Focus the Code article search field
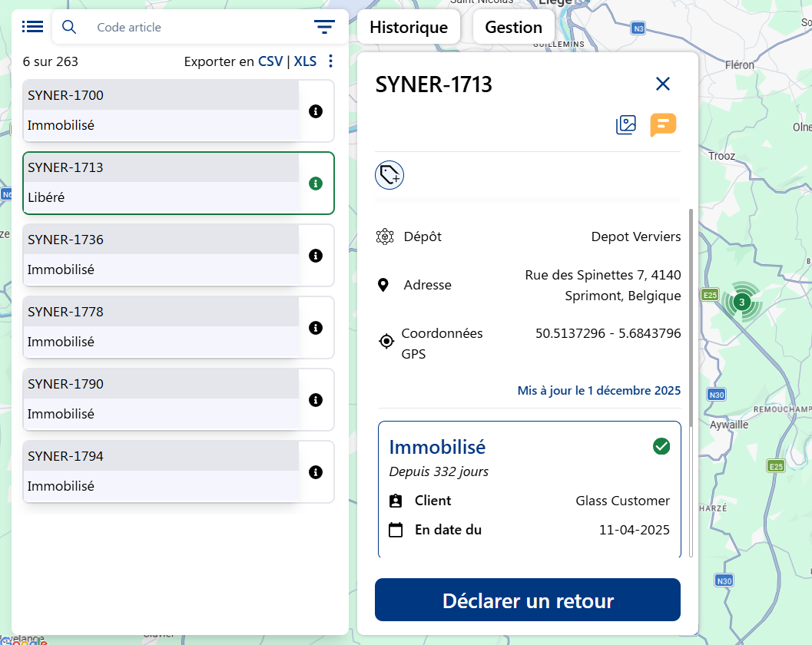812x645 pixels. click(x=192, y=28)
